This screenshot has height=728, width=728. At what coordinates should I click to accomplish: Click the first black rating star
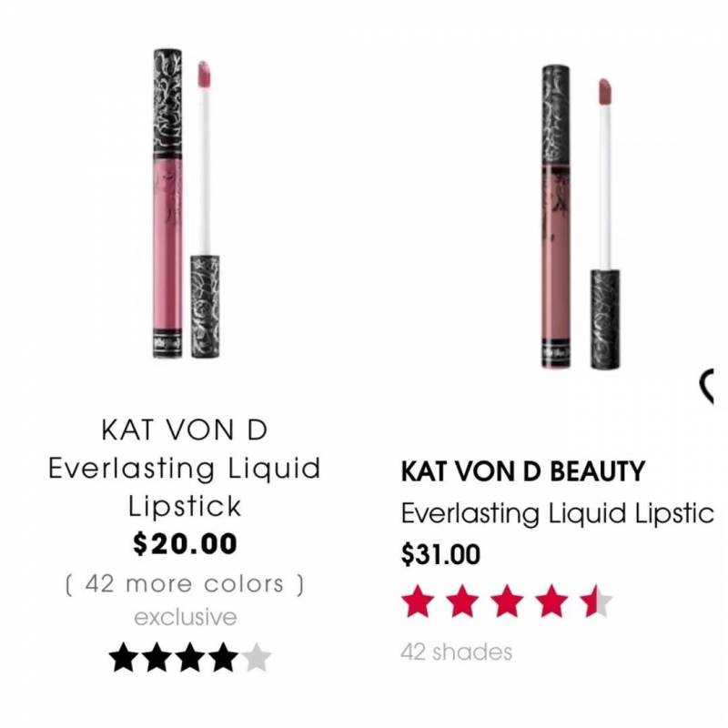124,657
